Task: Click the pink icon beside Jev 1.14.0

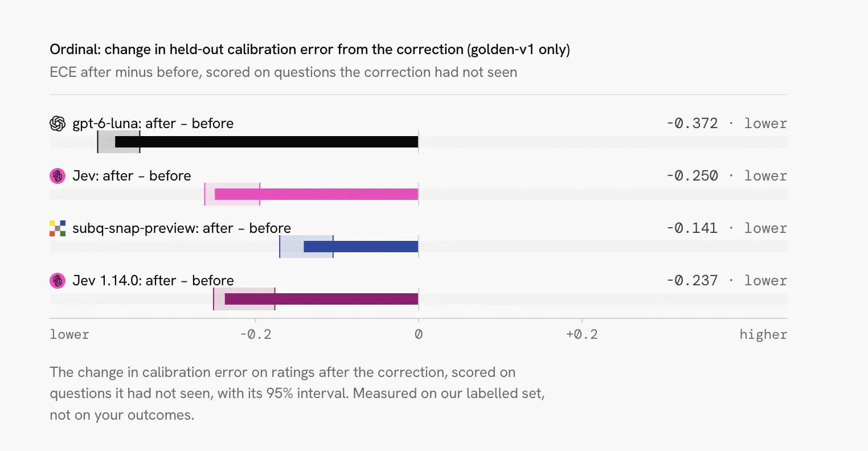Action: [x=58, y=281]
